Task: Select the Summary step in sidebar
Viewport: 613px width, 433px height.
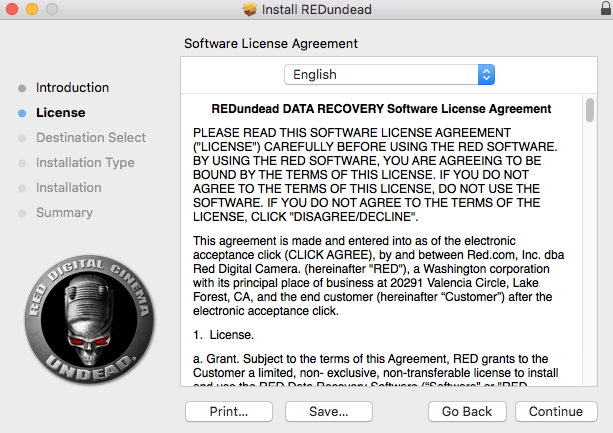Action: click(x=65, y=213)
